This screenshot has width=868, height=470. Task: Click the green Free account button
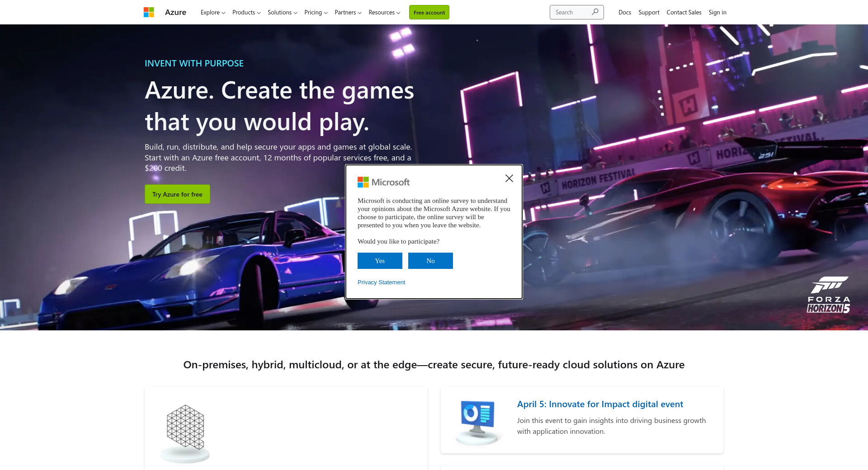coord(429,13)
